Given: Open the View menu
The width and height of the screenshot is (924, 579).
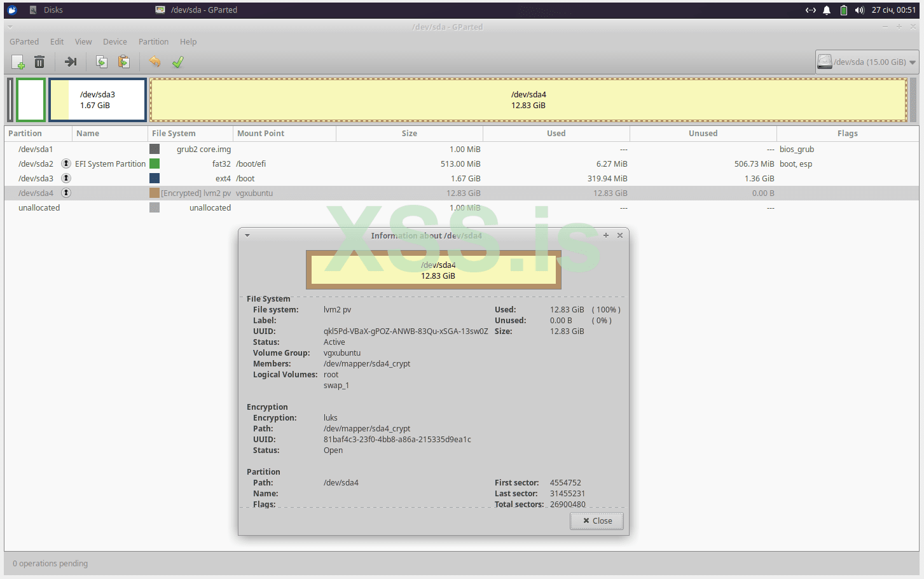Looking at the screenshot, I should (x=83, y=42).
